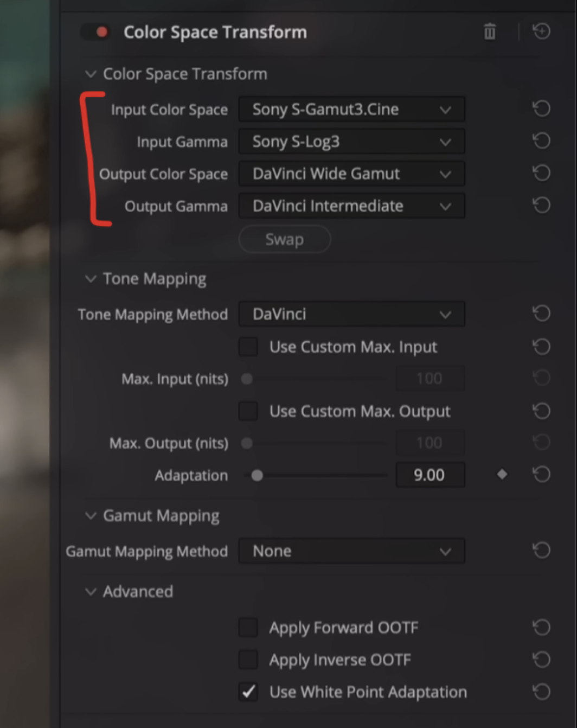
Task: Reset the disabled Max. Input (nits) value
Action: [x=541, y=378]
